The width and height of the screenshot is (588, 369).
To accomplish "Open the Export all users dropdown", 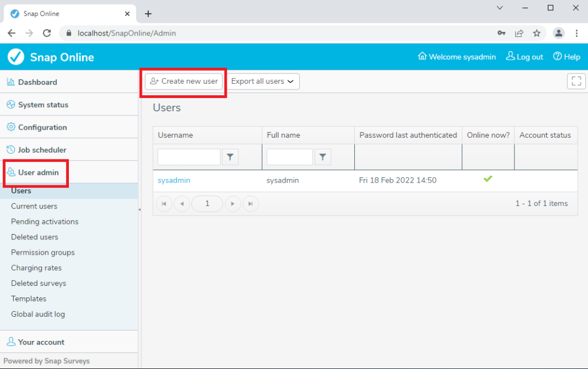I will click(262, 81).
